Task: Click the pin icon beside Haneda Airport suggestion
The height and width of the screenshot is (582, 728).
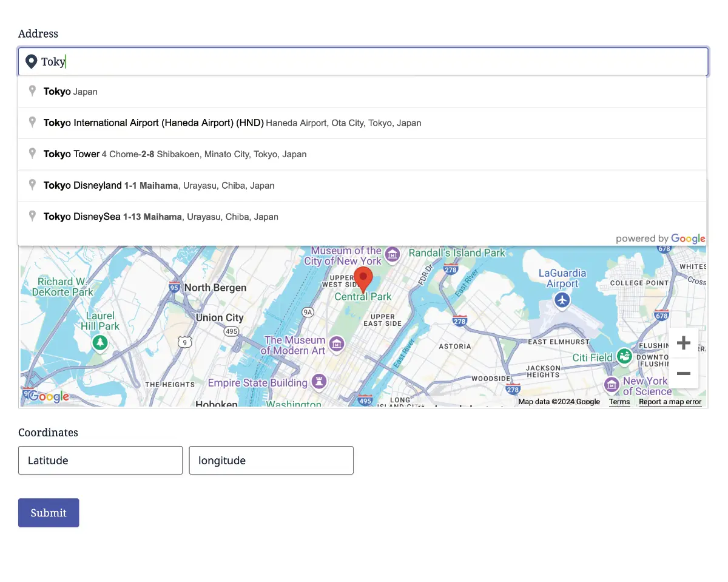Action: [x=33, y=122]
